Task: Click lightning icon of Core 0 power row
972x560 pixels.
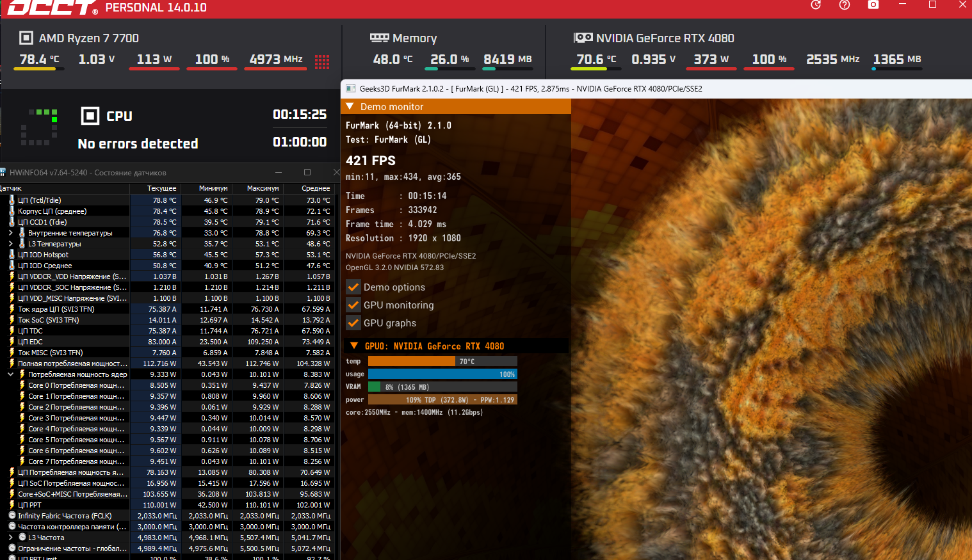Action: pyautogui.click(x=22, y=385)
